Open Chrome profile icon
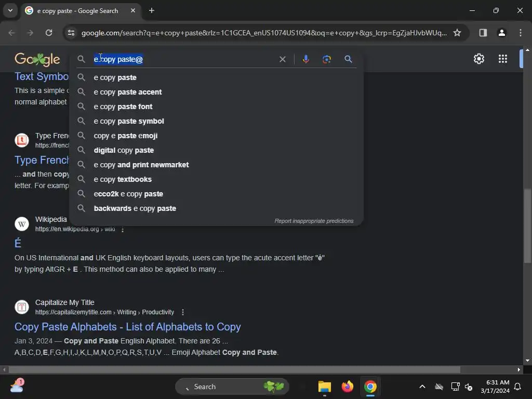Screen dimensions: 532x399 tap(501, 33)
